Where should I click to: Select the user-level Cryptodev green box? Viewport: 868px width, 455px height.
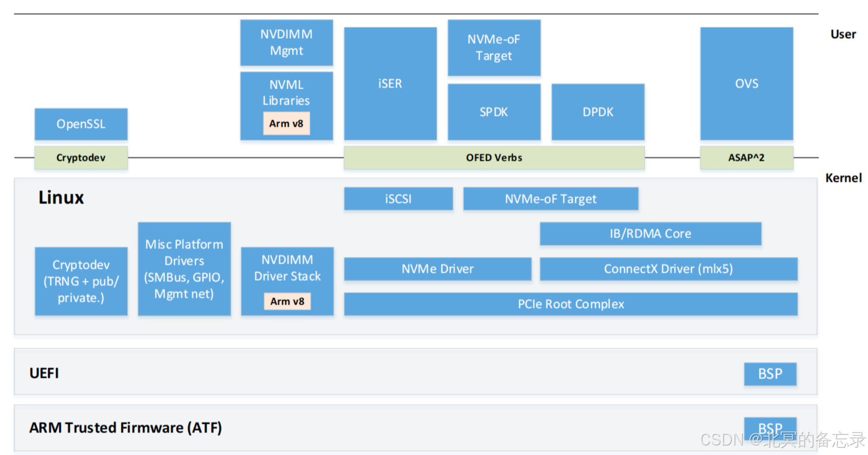[x=81, y=158]
